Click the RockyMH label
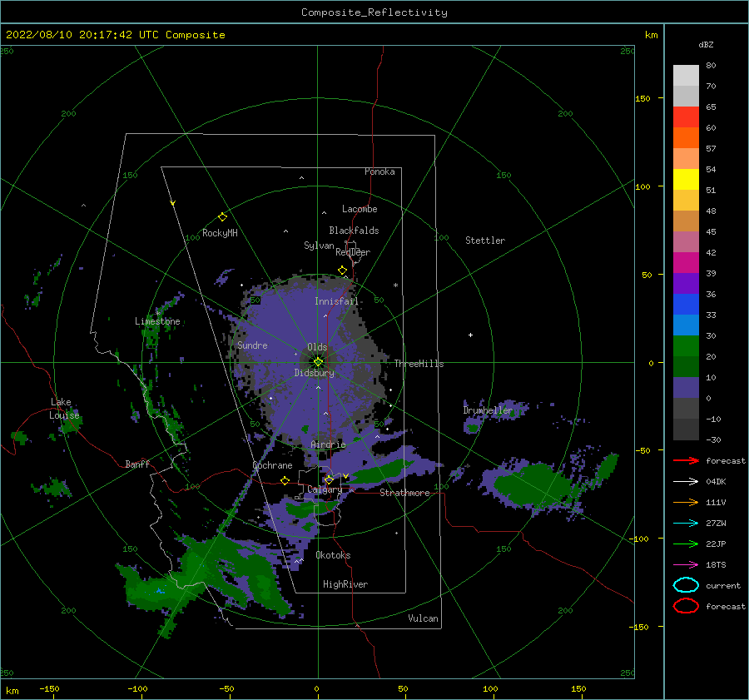The height and width of the screenshot is (700, 749). coord(220,233)
